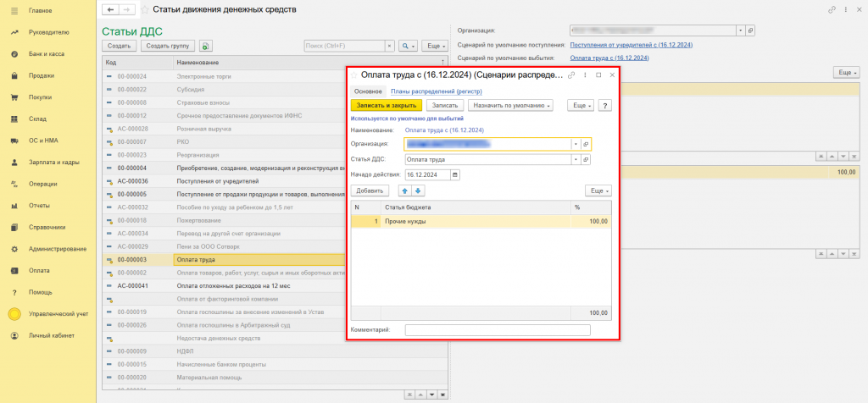
Task: Open the Руководителю section in sidebar
Action: pos(48,33)
